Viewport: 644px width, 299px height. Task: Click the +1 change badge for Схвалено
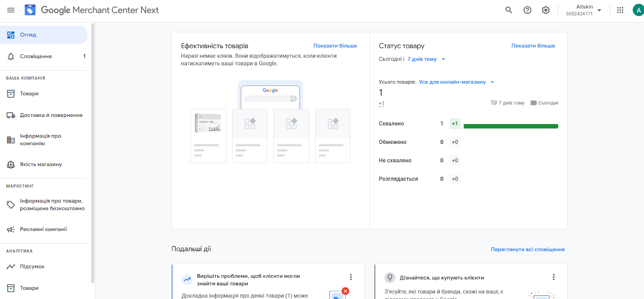(x=455, y=124)
